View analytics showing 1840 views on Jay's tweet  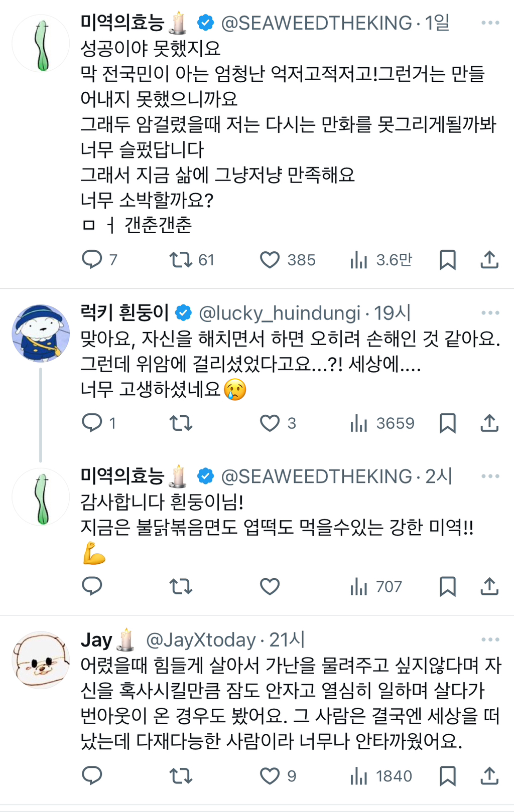tap(358, 776)
